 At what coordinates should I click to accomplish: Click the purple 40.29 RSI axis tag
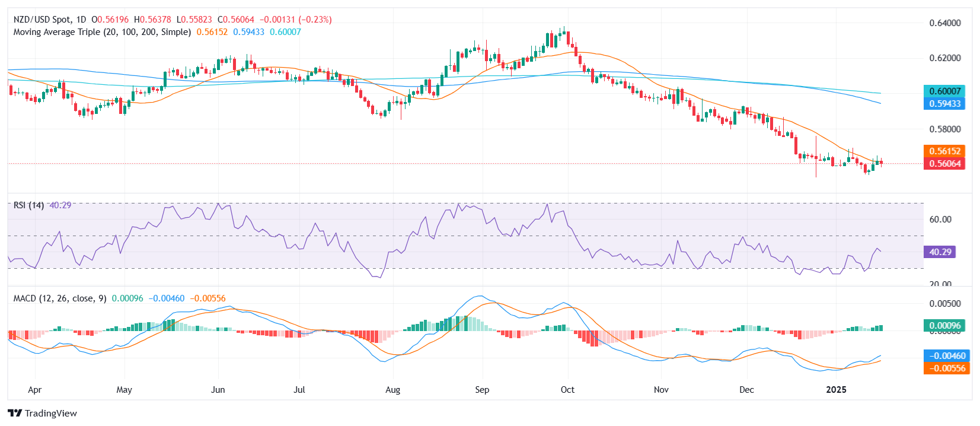[940, 252]
